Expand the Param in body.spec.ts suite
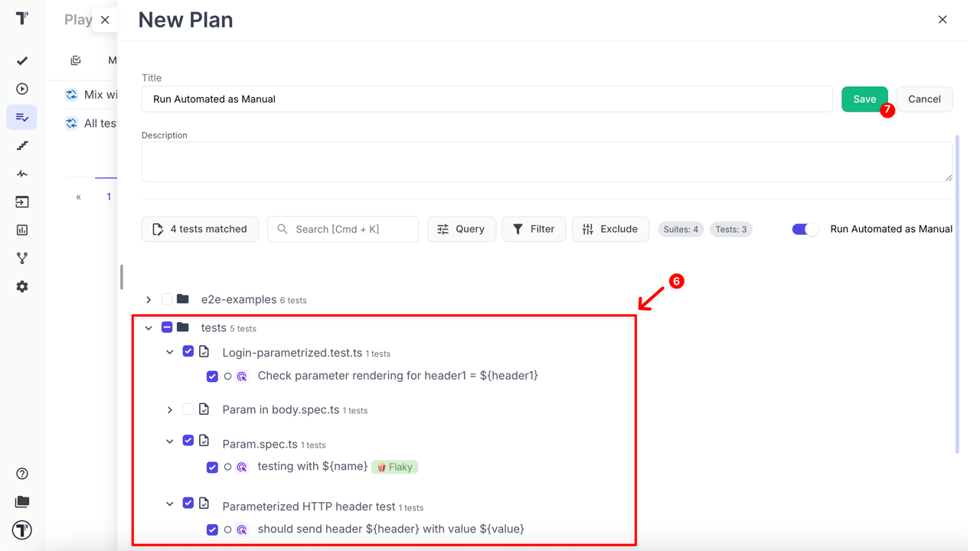 tap(170, 410)
